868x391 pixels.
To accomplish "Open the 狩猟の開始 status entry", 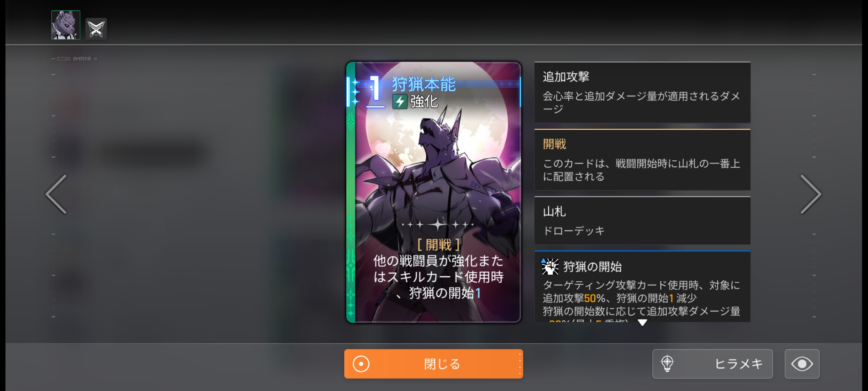I will point(642,287).
